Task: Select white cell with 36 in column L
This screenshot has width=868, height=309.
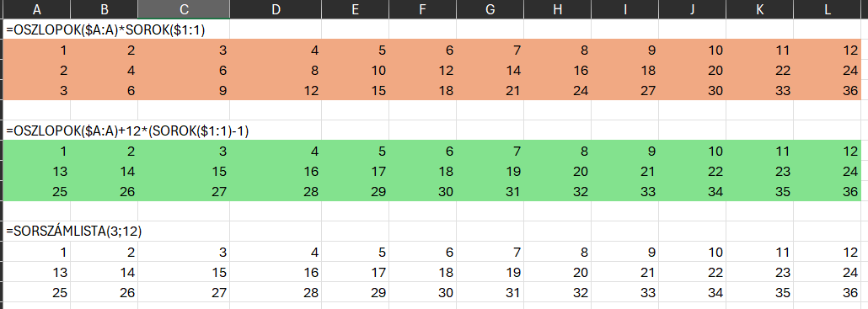Action: [827, 292]
